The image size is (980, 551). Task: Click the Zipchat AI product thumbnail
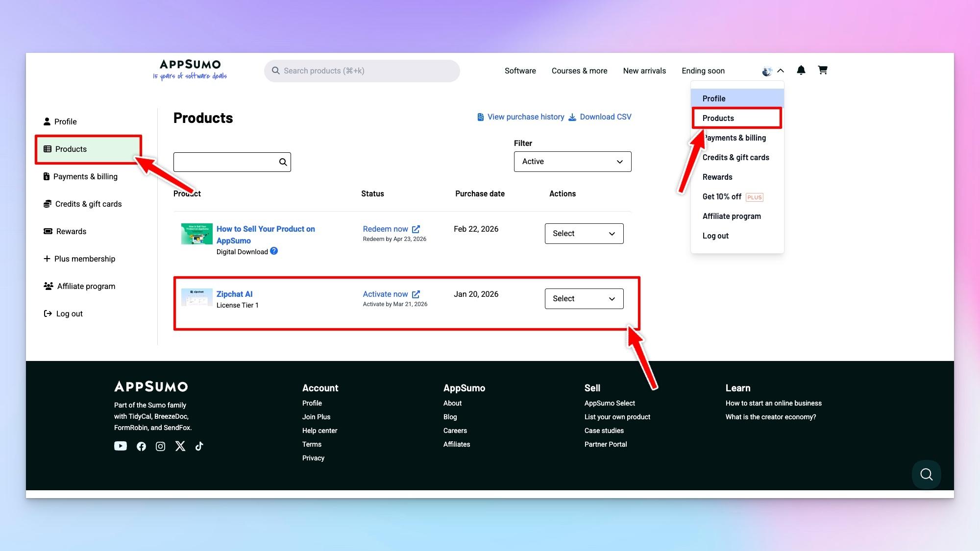tap(197, 297)
